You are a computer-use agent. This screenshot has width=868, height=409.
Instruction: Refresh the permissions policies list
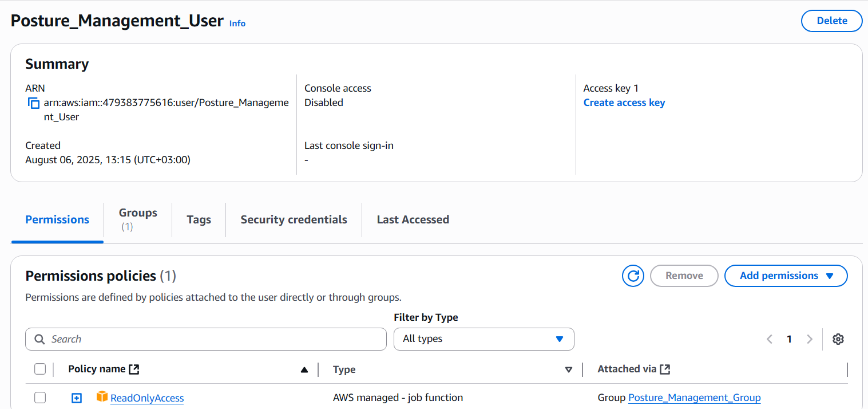[x=633, y=276]
